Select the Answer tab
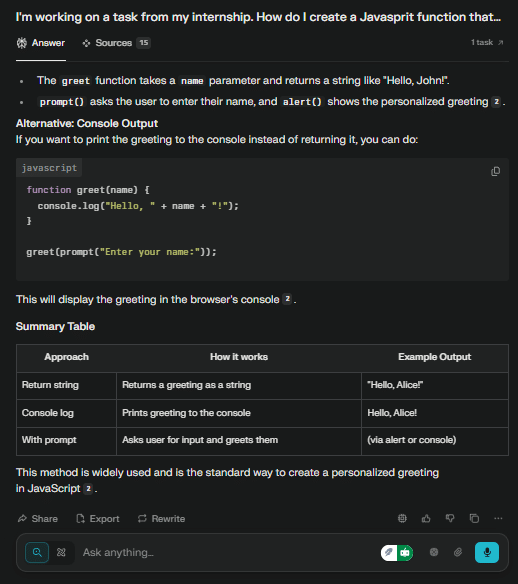The image size is (518, 584). click(x=41, y=43)
